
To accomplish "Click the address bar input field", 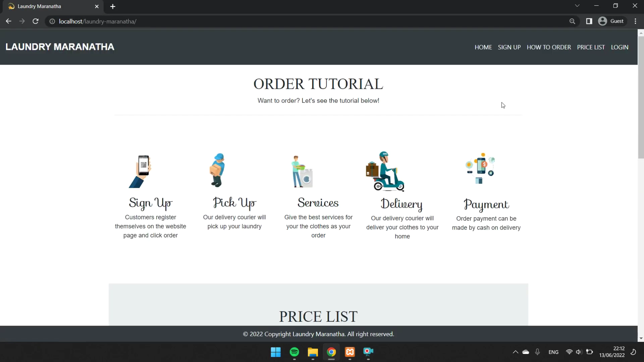I will [201, 21].
